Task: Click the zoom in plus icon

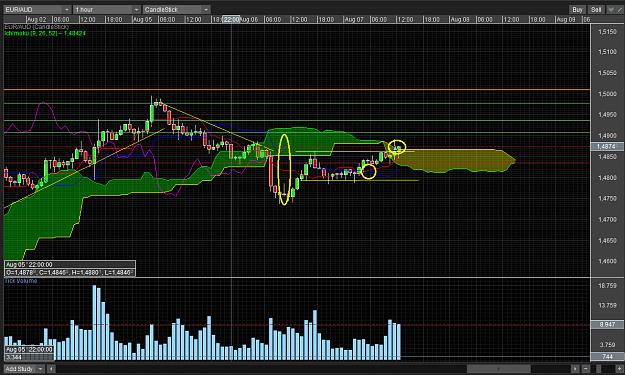Action: click(x=620, y=369)
